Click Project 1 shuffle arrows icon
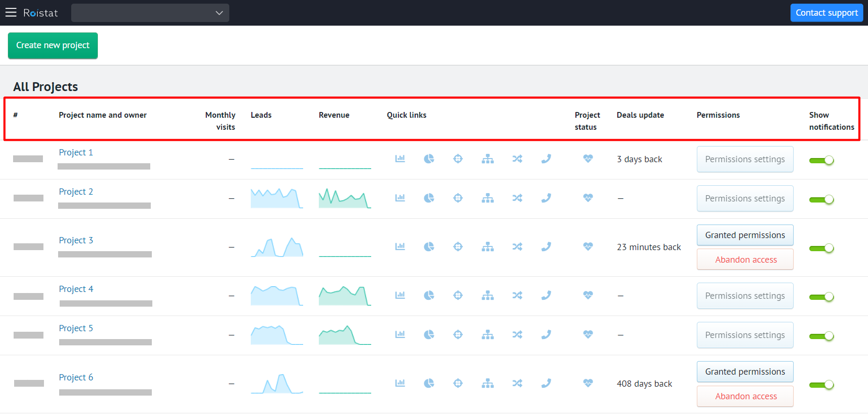Viewport: 868px width, 416px height. 517,159
